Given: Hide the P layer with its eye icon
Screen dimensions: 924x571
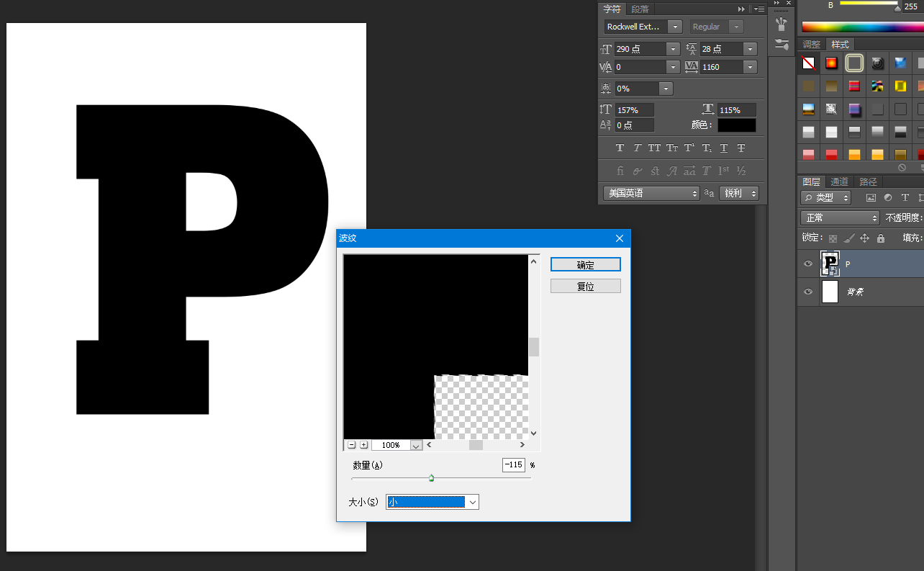Looking at the screenshot, I should [x=807, y=264].
